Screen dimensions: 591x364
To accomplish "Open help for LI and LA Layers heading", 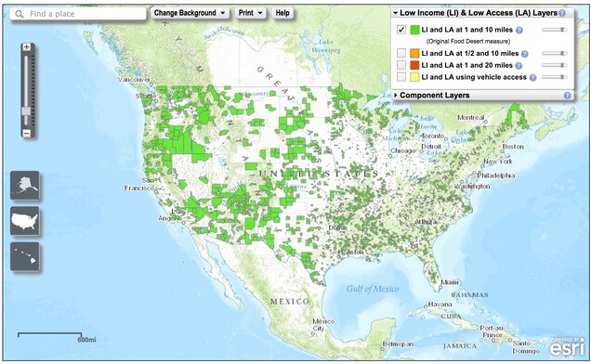I will coord(562,13).
